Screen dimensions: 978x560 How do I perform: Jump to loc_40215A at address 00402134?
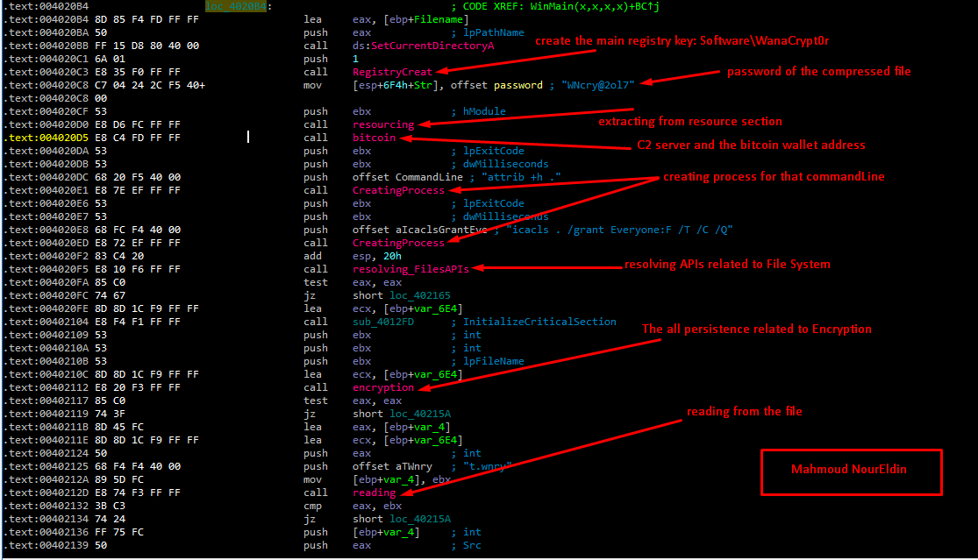coord(420,519)
